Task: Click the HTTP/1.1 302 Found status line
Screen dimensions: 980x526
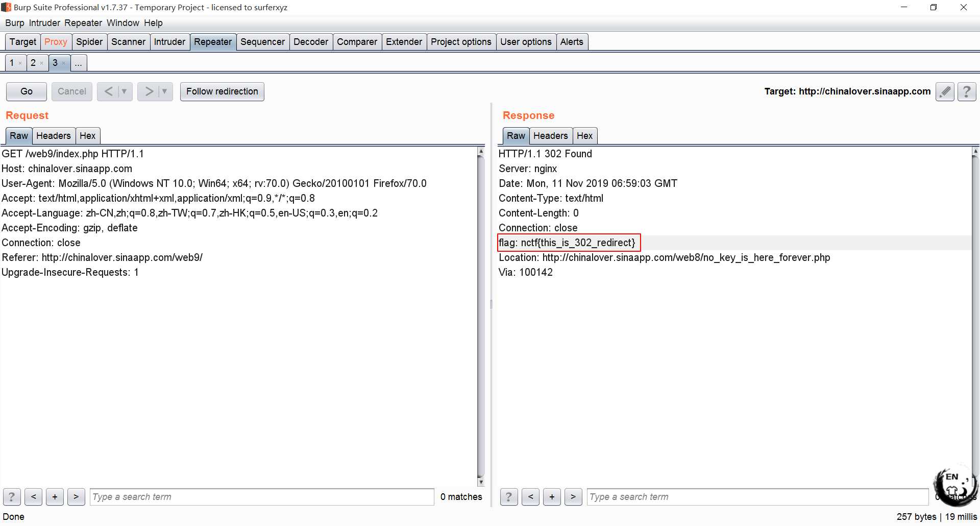Action: (x=545, y=154)
